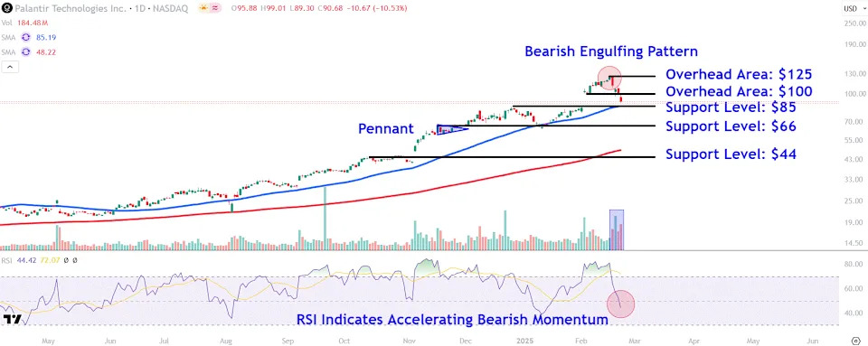Screen dimensions: 868x346
Task: Click the 130.00 price axis label
Action: click(854, 73)
